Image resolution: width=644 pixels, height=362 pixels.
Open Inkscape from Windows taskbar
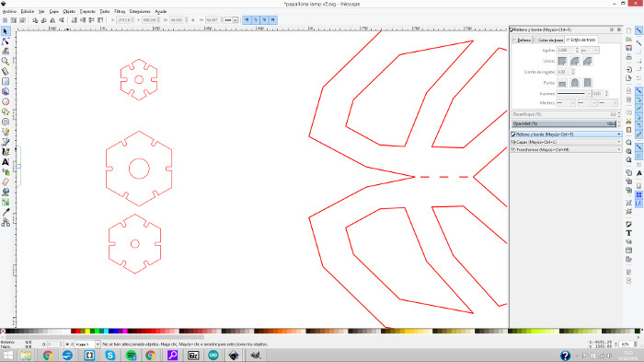[x=234, y=355]
